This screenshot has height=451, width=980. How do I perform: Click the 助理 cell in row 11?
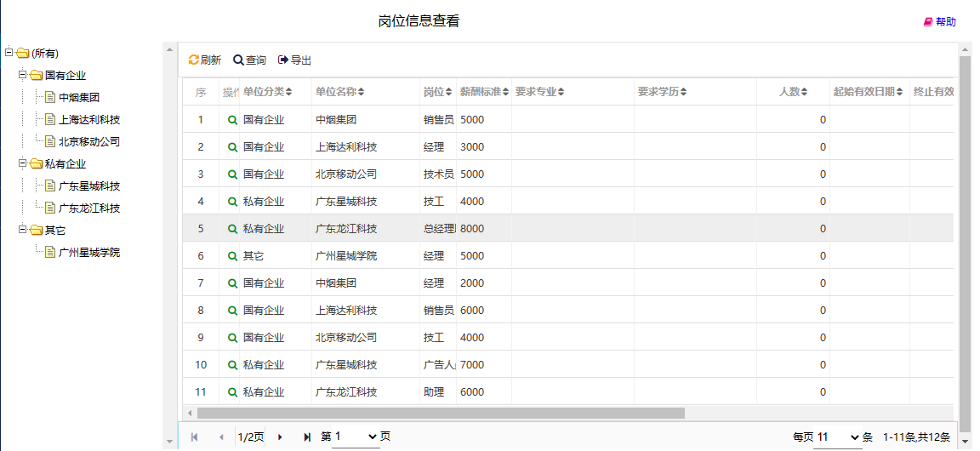point(438,392)
